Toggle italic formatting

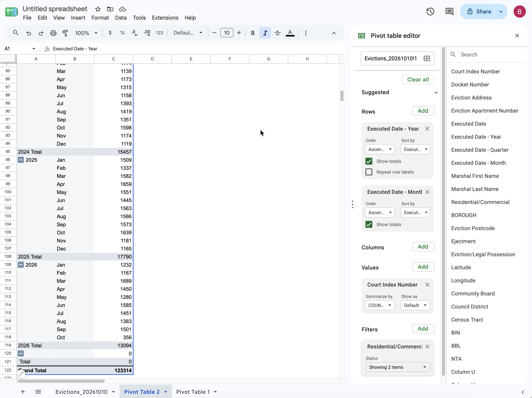(265, 33)
